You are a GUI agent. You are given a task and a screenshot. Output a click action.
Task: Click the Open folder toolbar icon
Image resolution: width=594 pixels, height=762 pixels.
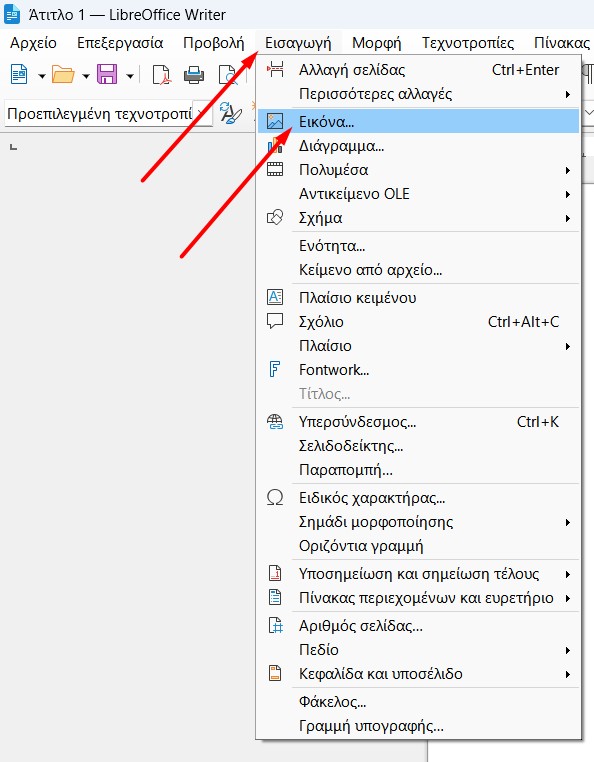63,75
